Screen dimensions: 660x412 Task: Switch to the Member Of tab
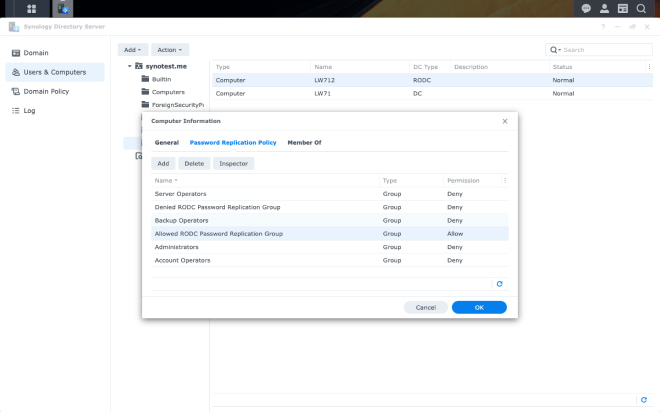[x=304, y=143]
